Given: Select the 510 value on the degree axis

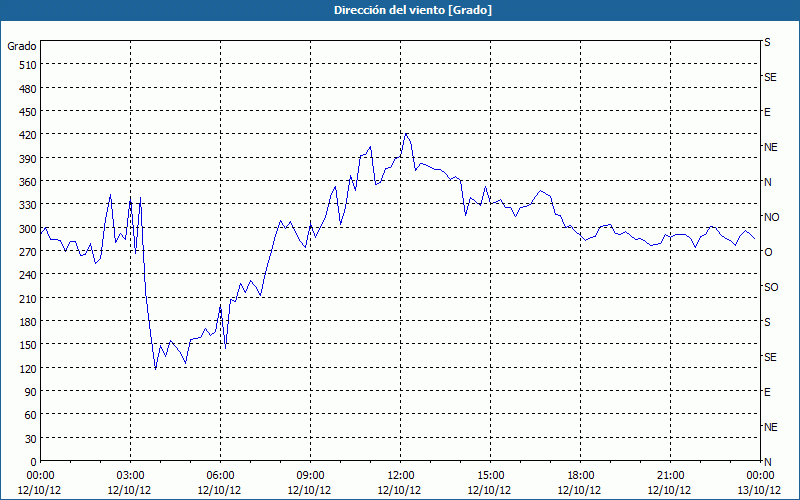Looking at the screenshot, I should click(x=28, y=65).
